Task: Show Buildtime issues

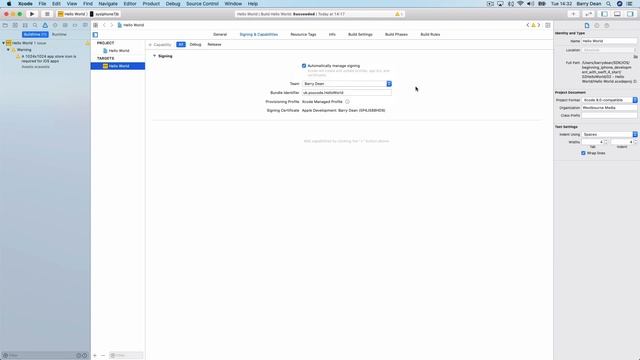Action: pos(35,34)
